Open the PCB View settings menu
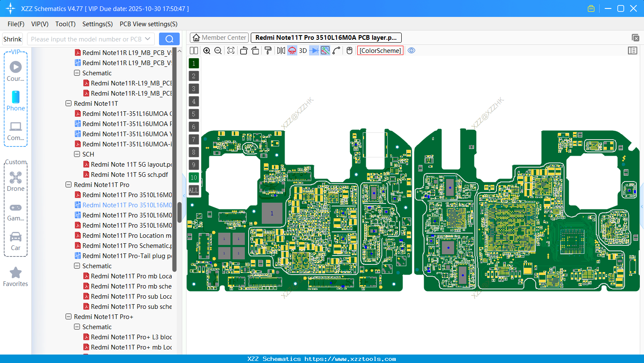This screenshot has height=363, width=644. [148, 24]
